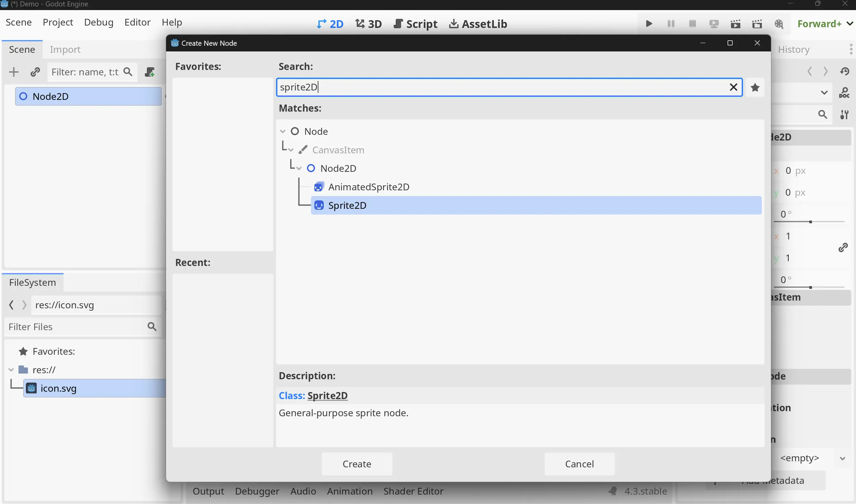The width and height of the screenshot is (856, 504).
Task: Click the FileSystem filter search icon
Action: tap(152, 327)
